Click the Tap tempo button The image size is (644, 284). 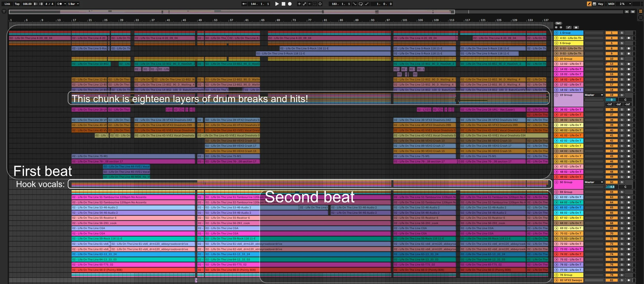click(x=17, y=4)
